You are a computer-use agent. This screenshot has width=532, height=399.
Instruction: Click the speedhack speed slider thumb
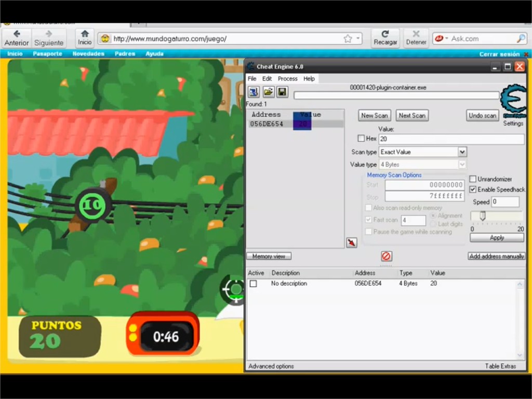point(483,216)
